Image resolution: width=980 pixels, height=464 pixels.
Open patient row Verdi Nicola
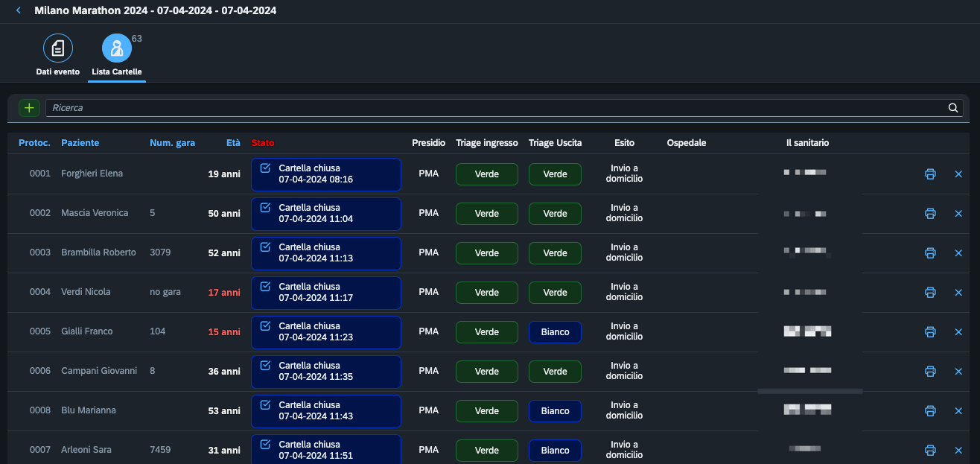click(x=488, y=293)
